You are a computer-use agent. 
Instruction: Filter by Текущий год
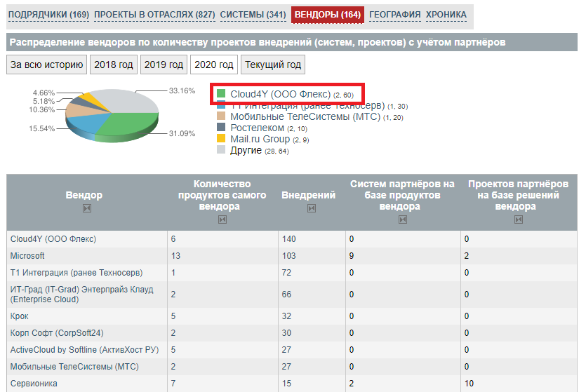273,65
